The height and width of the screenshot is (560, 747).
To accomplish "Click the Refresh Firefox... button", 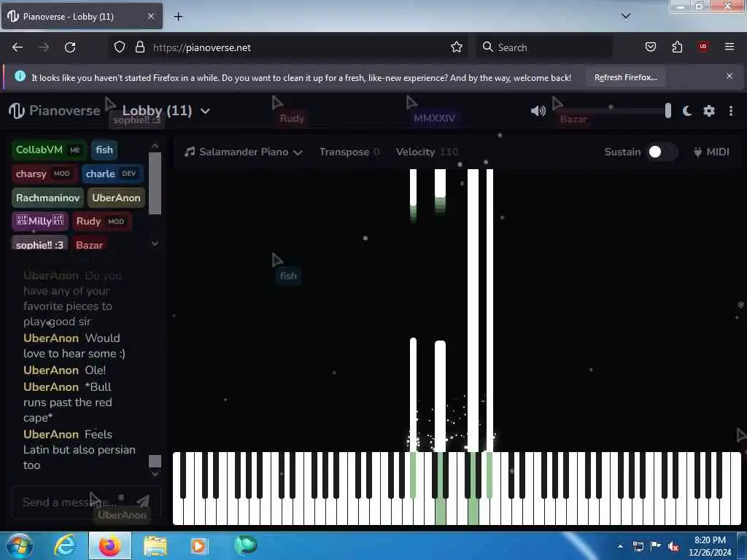I will pos(625,77).
